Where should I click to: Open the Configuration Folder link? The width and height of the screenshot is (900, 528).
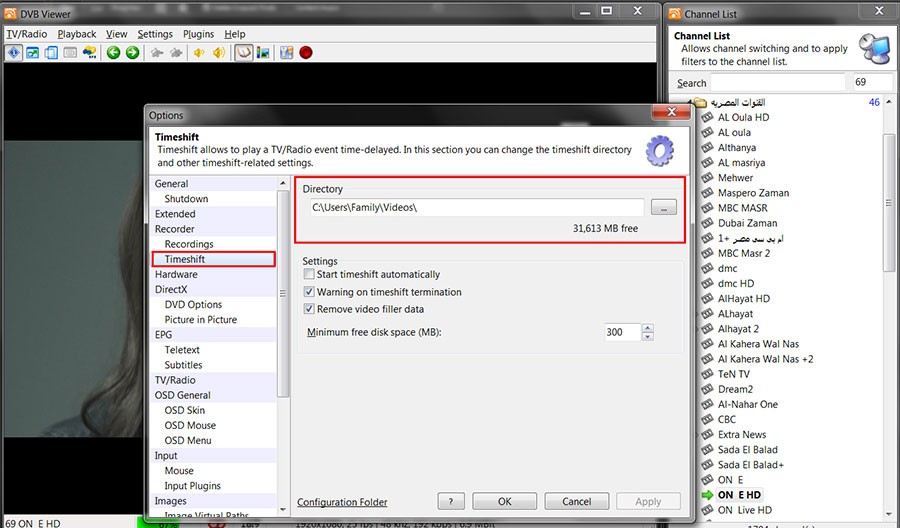point(342,502)
